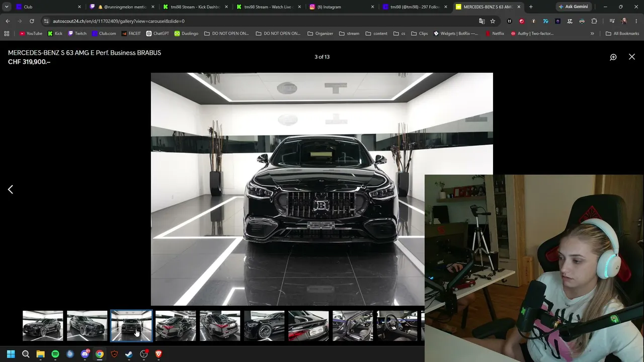Viewport: 644px width, 362px height.
Task: Expand the tab search dropdown arrow
Action: [x=7, y=7]
